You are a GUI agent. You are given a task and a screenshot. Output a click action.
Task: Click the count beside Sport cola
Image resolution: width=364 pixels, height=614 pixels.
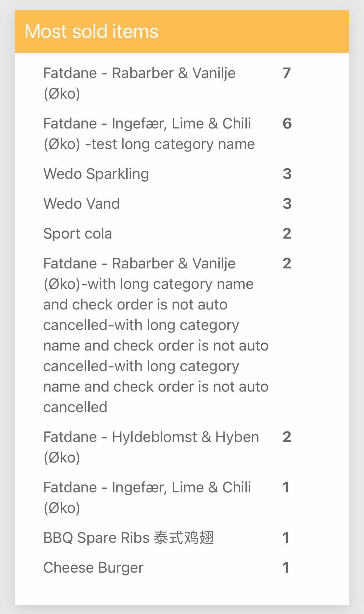[x=287, y=234]
